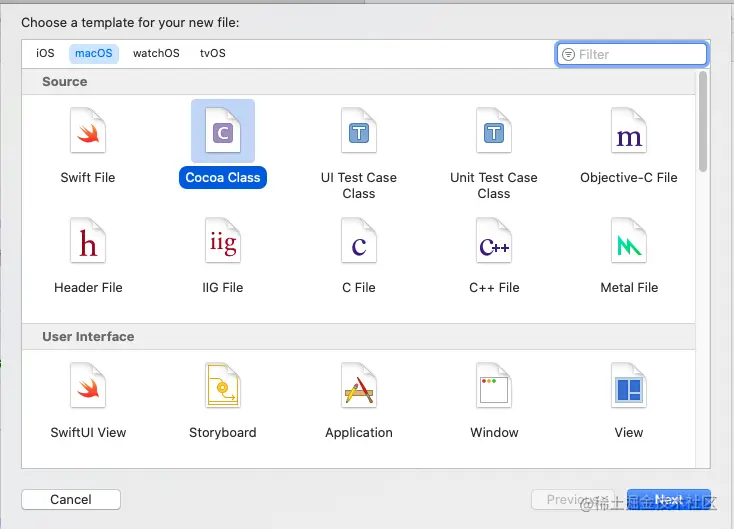The image size is (734, 529).
Task: Pick the Application template icon
Action: point(359,385)
